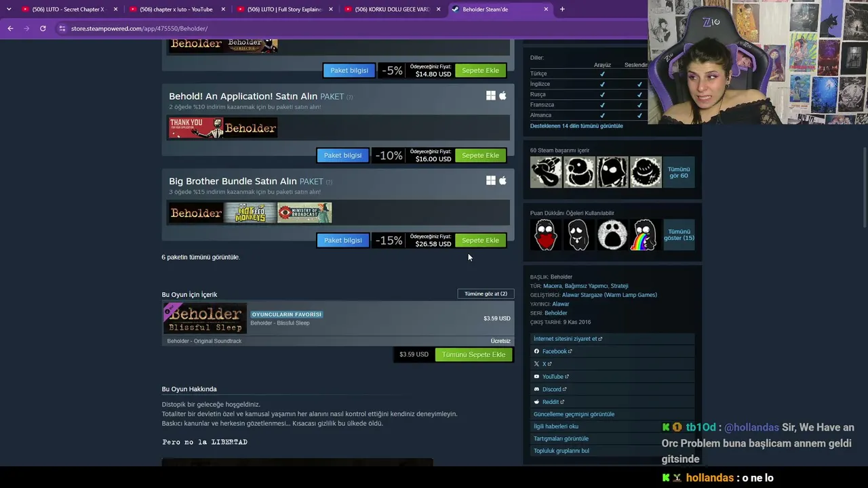Switch to LUTO - Secret Chapter X tab
The width and height of the screenshot is (868, 488).
click(x=68, y=9)
